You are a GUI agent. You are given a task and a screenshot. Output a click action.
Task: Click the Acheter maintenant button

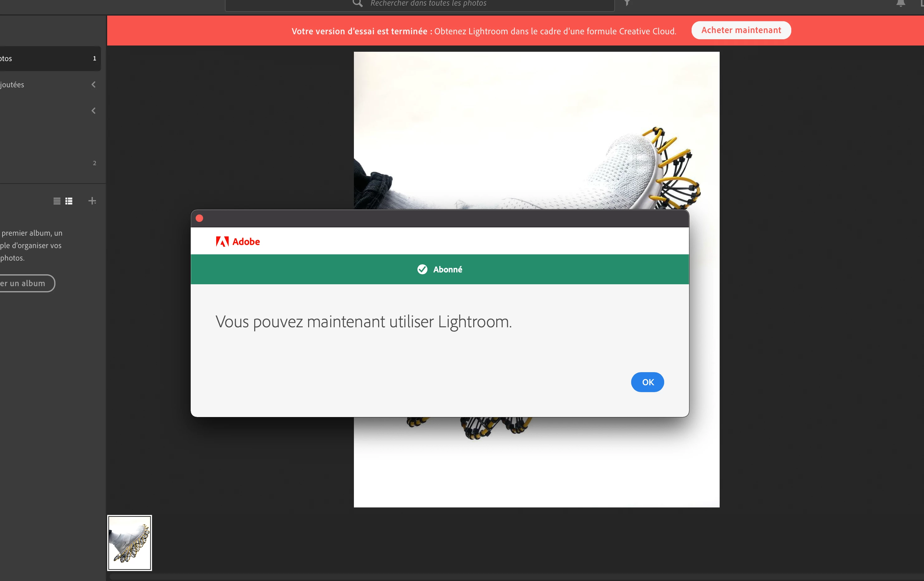741,30
